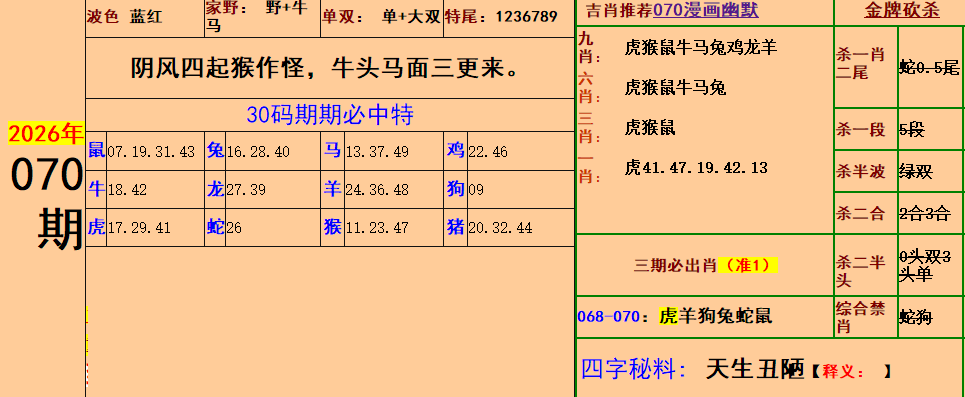Click the 四字秘料 label
Screen dimensions: 965x397
pyautogui.click(x=635, y=369)
